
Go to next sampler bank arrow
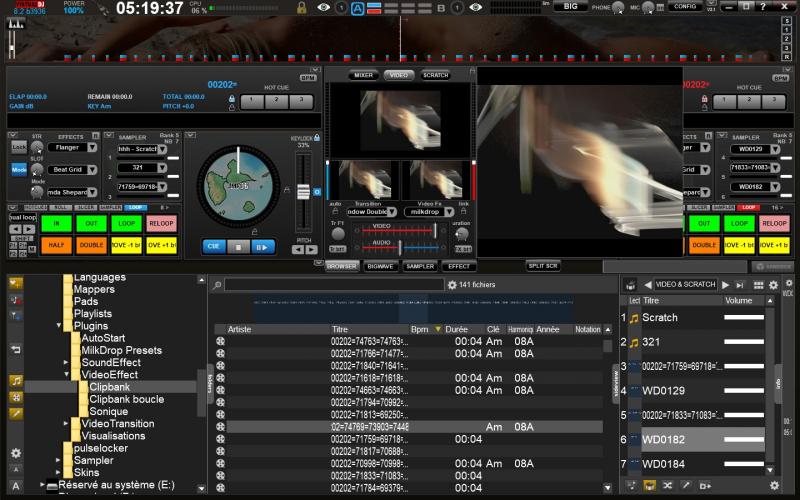(725, 285)
